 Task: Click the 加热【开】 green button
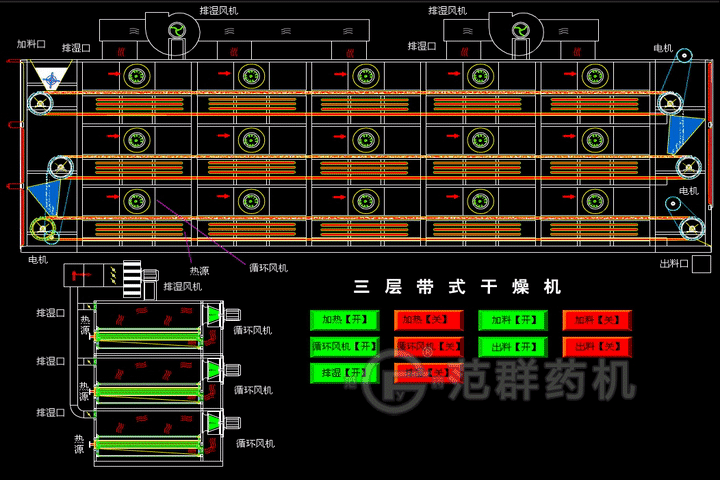coord(344,321)
